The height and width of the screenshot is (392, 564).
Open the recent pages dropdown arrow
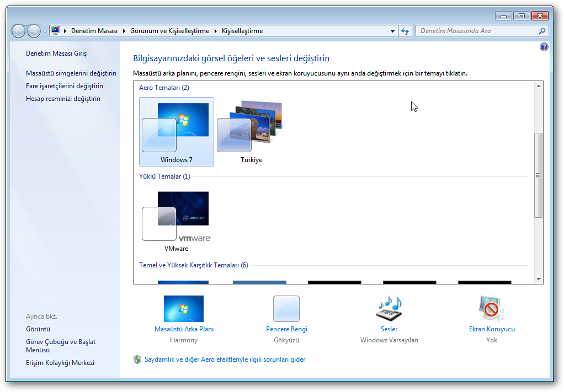[45, 31]
